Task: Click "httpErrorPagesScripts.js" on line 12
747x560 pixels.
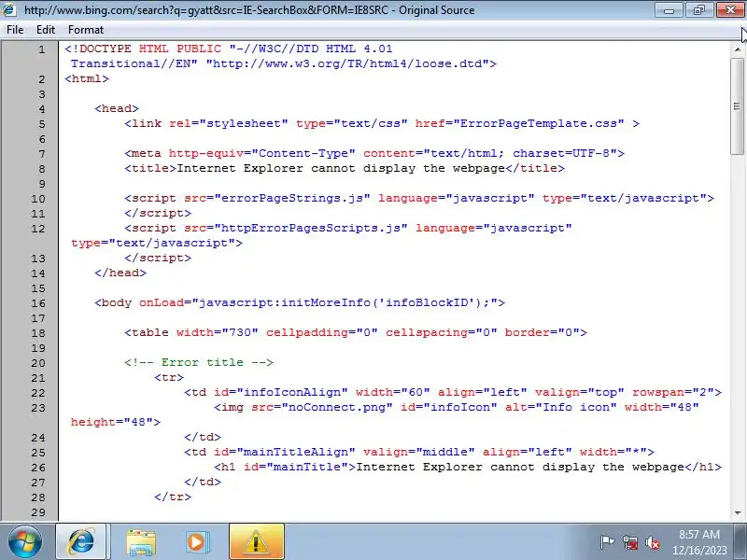Action: click(311, 228)
